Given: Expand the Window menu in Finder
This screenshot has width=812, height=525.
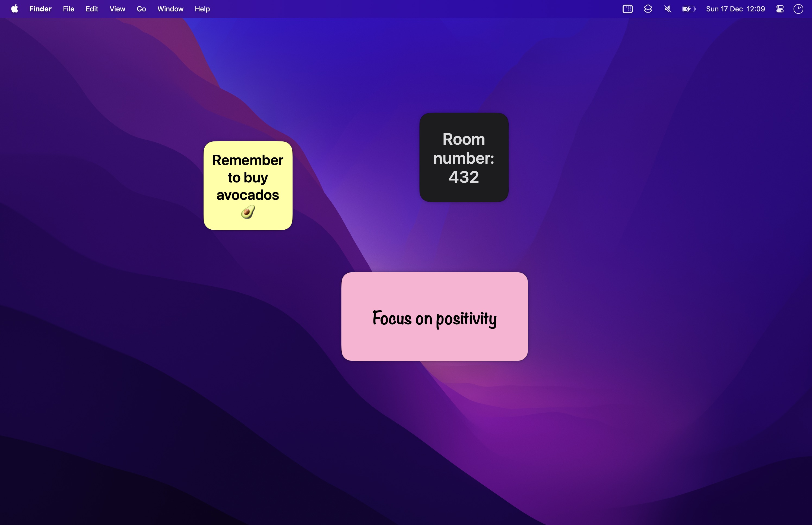Looking at the screenshot, I should [170, 9].
